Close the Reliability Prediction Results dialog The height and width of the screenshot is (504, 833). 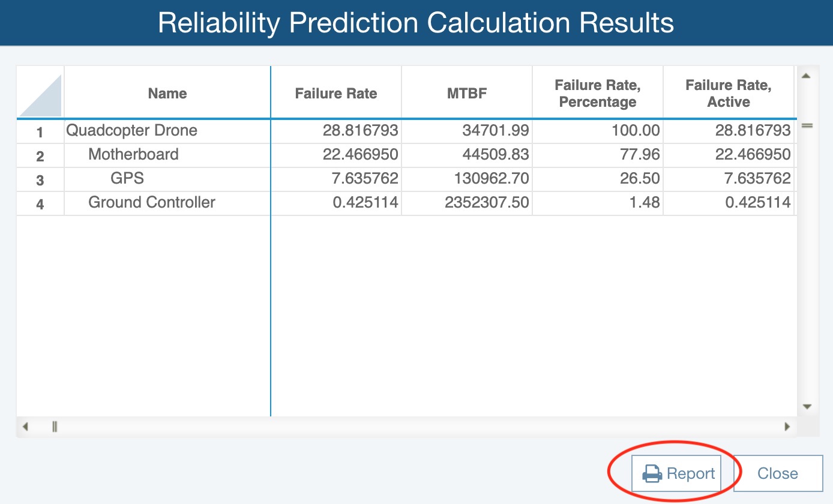pyautogui.click(x=778, y=473)
